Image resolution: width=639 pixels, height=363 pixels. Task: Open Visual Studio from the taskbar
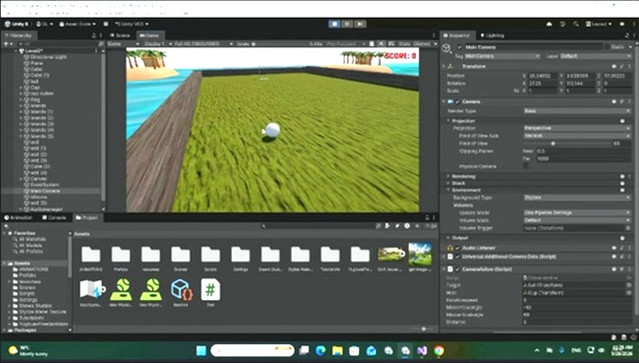point(421,350)
